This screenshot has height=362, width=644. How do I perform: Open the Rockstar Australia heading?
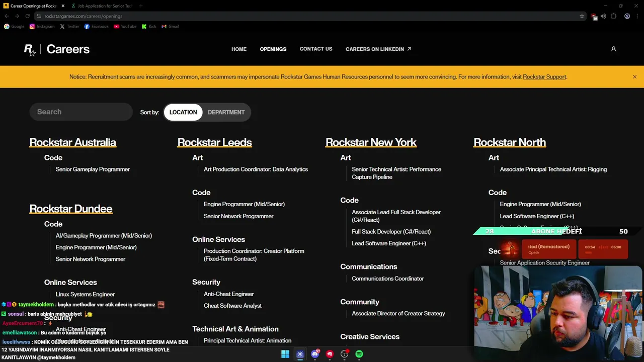72,142
